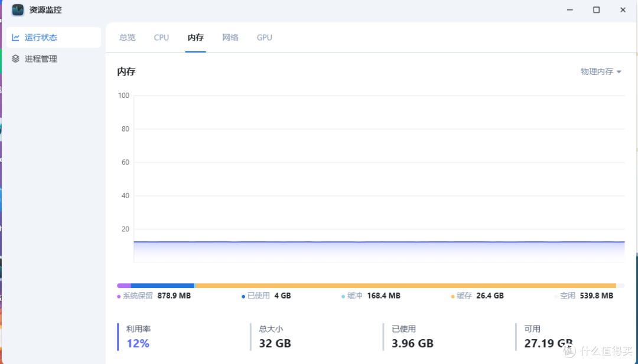This screenshot has width=638, height=364.
Task: Click the purple 系统保留 legend dot
Action: (x=119, y=297)
